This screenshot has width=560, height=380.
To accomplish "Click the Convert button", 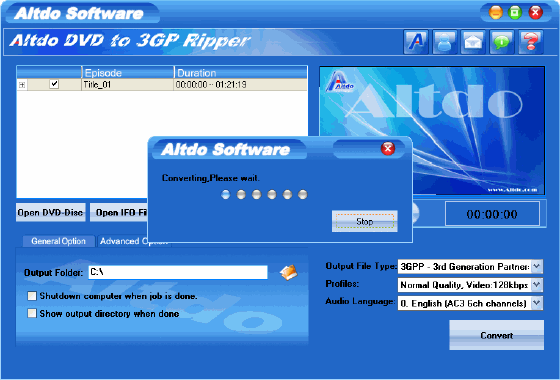I will pyautogui.click(x=496, y=335).
